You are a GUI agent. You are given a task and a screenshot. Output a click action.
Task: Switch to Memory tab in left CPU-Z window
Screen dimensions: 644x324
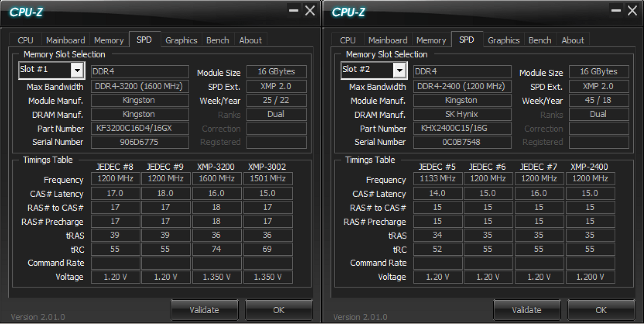[109, 40]
